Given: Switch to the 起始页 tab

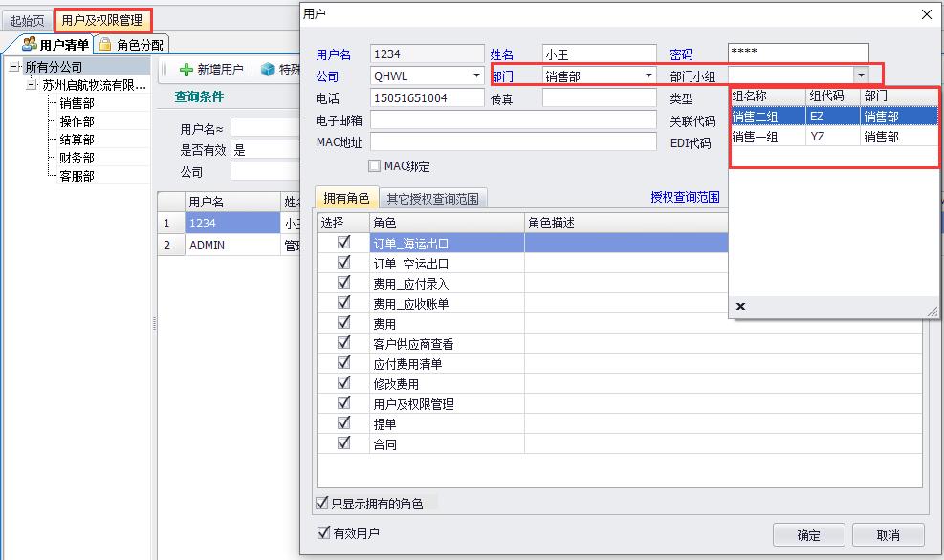Looking at the screenshot, I should coord(27,20).
